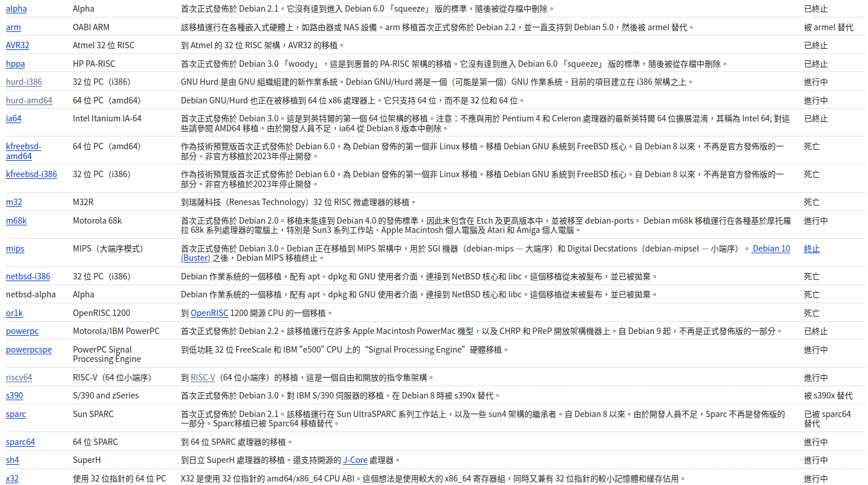
Task: Select RISC-V（64 位小端序）cell
Action: pos(112,378)
